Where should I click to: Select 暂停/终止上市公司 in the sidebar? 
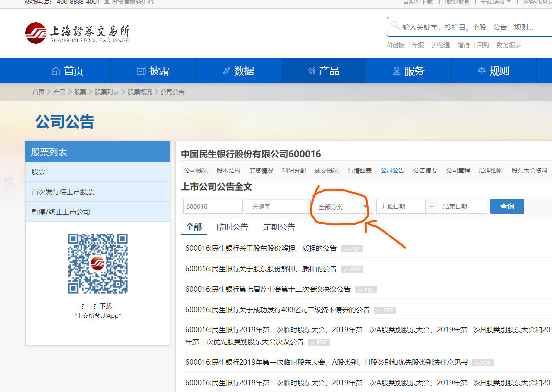[x=98, y=212]
